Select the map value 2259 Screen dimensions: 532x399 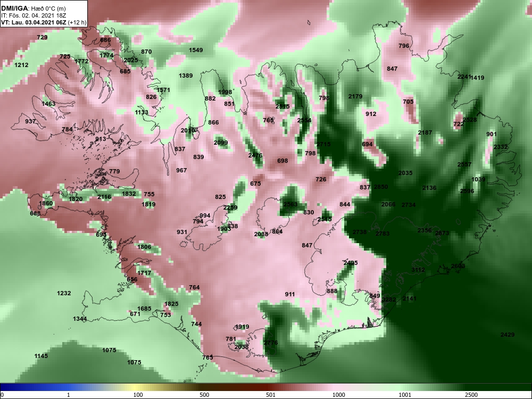tap(230, 207)
